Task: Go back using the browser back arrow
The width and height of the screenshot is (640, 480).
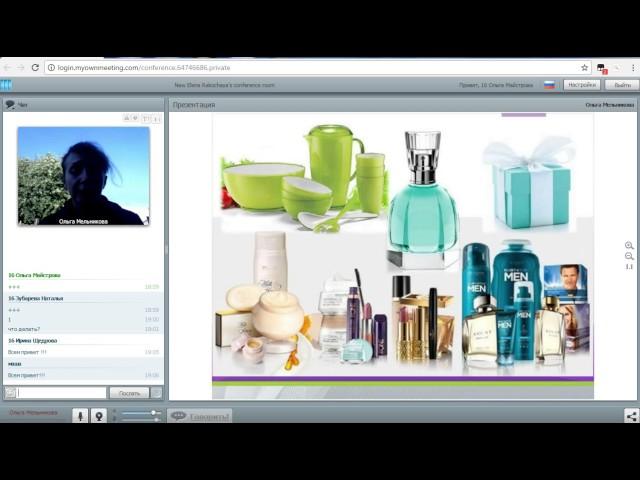Action: 7,67
